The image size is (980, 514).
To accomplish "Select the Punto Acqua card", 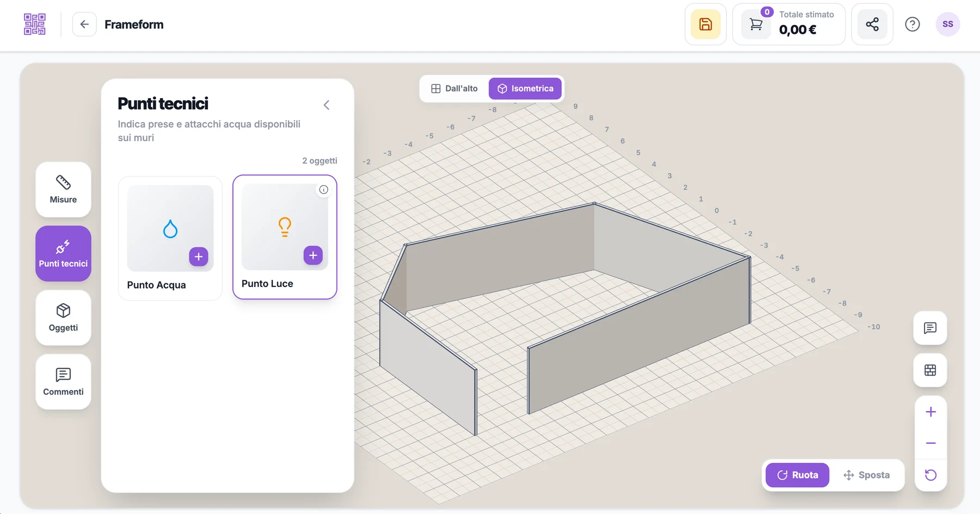I will (x=170, y=238).
